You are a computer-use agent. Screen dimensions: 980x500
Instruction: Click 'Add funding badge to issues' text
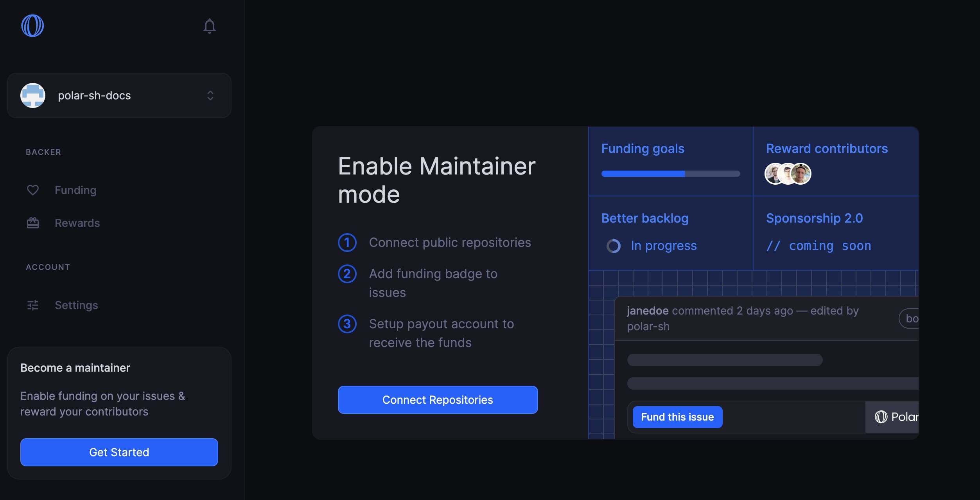(x=433, y=283)
